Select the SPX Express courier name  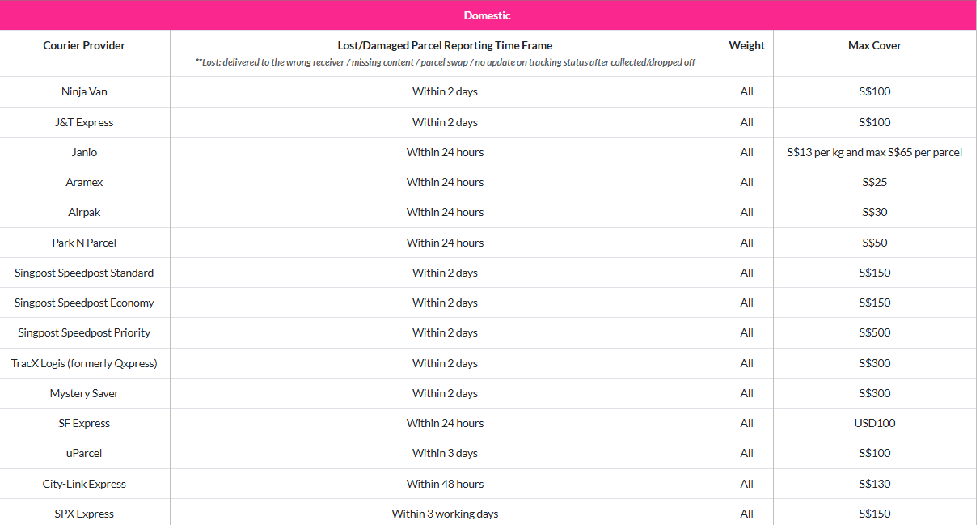[84, 514]
